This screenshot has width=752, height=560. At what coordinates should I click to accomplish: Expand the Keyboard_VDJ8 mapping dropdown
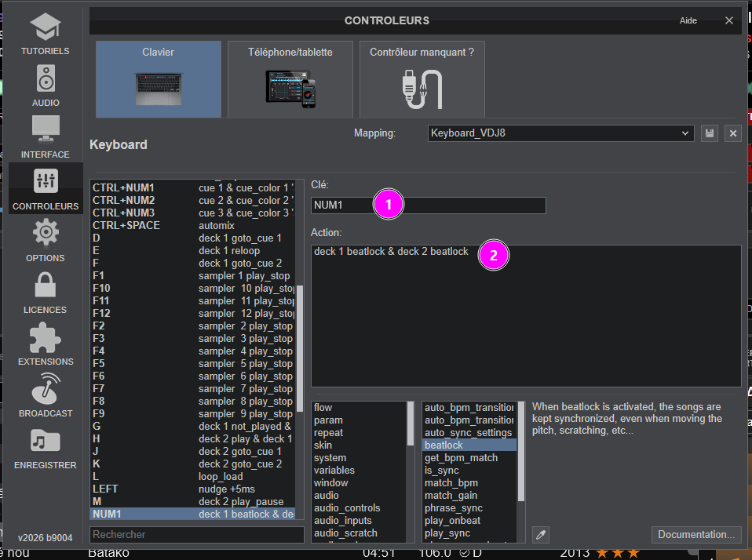[x=560, y=133]
